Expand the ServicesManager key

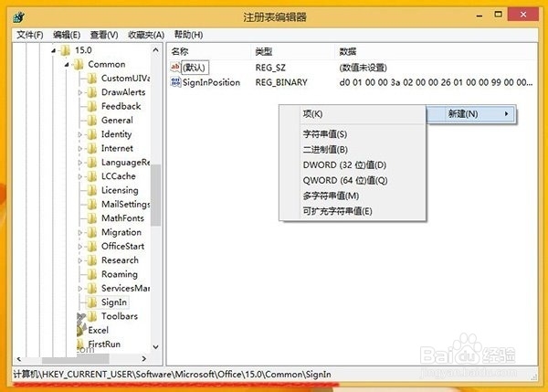point(80,289)
